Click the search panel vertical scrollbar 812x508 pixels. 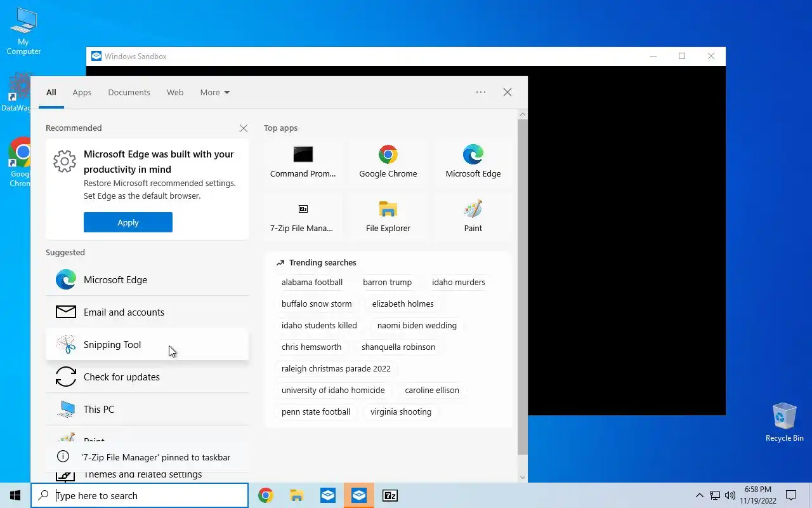[523, 286]
